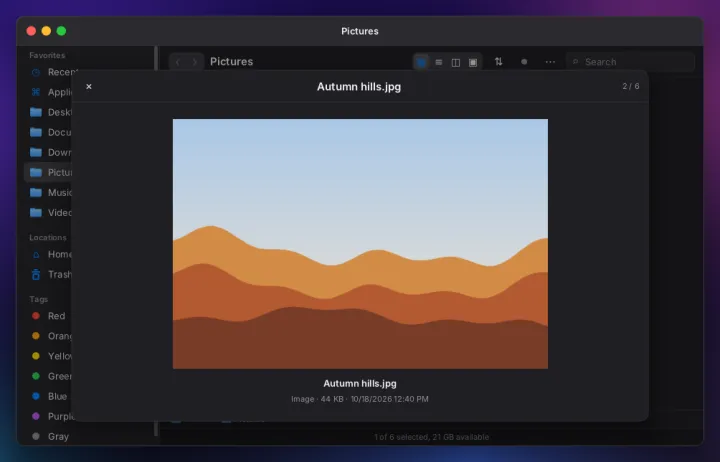This screenshot has height=462, width=720.
Task: Open the Videos folder in sidebar
Action: pos(48,213)
